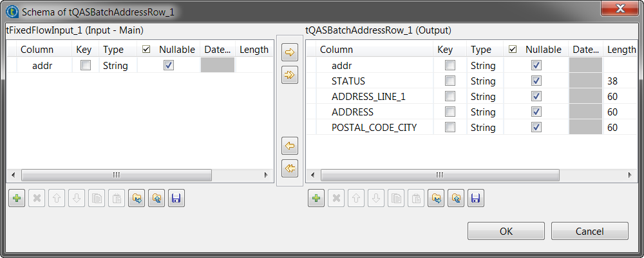
Task: Toggle output table Nullable header checkbox
Action: click(x=512, y=50)
